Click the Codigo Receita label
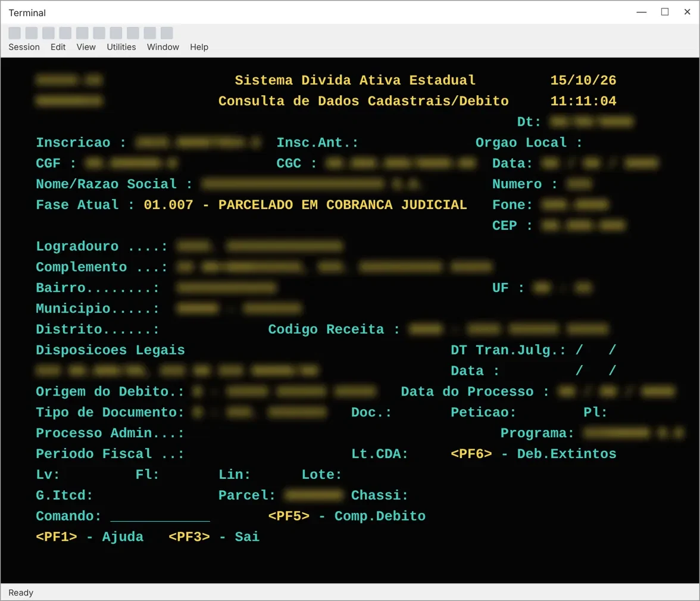 coord(334,329)
